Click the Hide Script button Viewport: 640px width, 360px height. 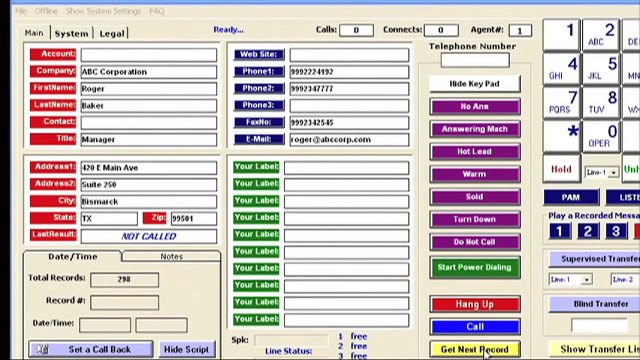point(187,349)
